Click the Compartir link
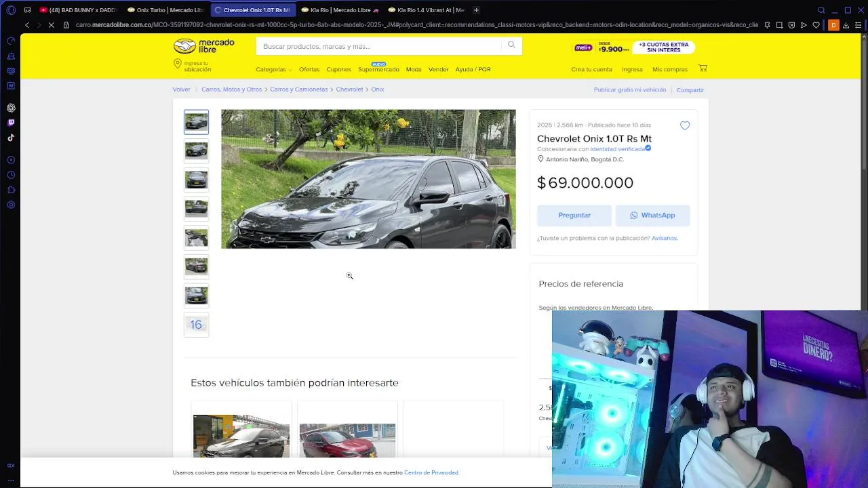The width and height of the screenshot is (868, 488). click(690, 90)
